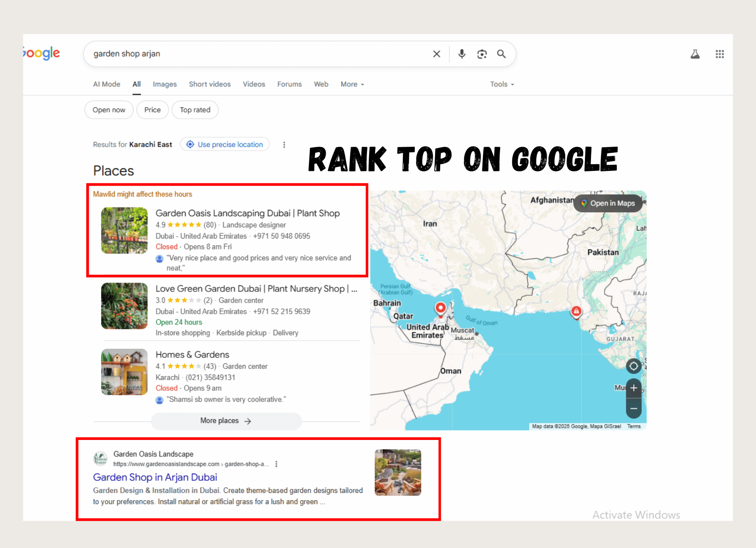
Task: Open the Google apps grid
Action: 719,54
